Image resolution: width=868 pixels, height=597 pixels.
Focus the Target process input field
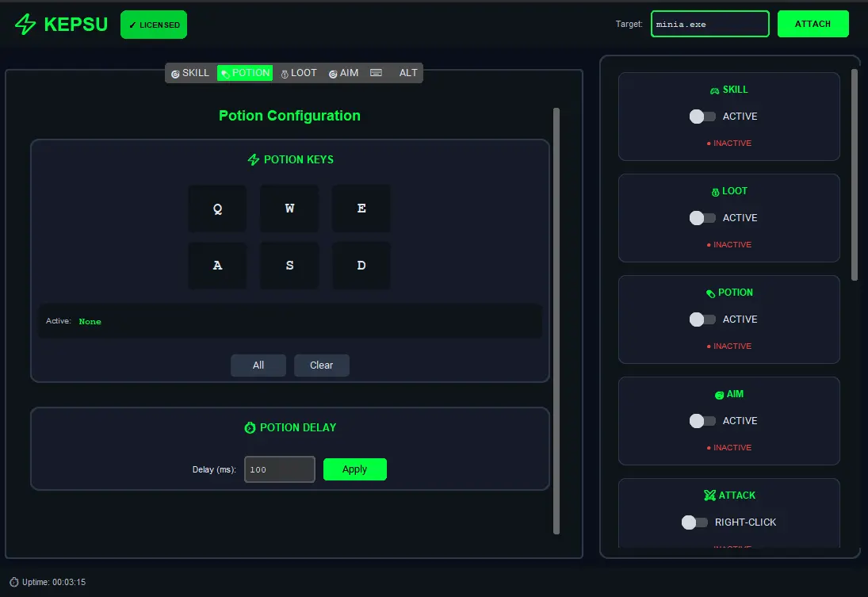tap(710, 24)
